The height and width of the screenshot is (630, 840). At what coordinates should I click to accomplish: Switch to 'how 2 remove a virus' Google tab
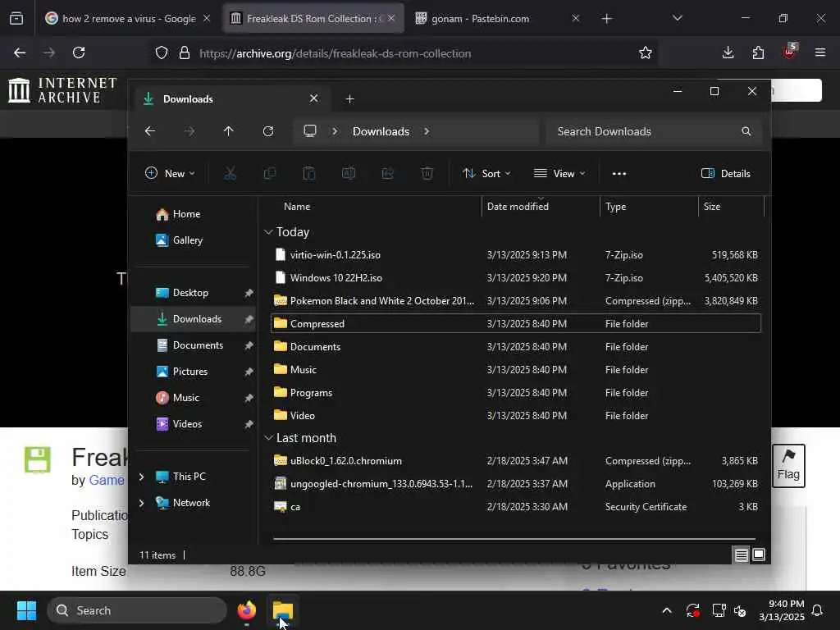pyautogui.click(x=126, y=18)
